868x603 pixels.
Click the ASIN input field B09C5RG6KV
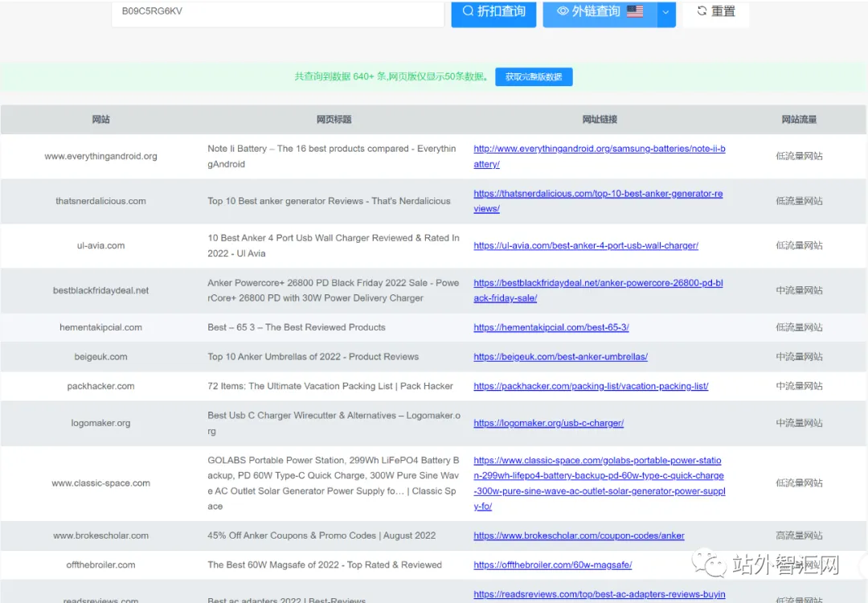278,11
